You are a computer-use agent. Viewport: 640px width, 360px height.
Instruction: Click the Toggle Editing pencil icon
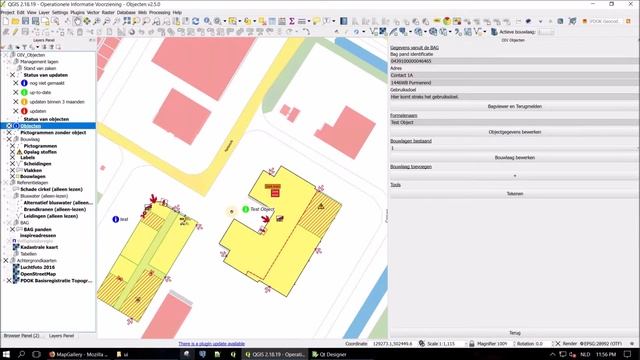(x=15, y=32)
